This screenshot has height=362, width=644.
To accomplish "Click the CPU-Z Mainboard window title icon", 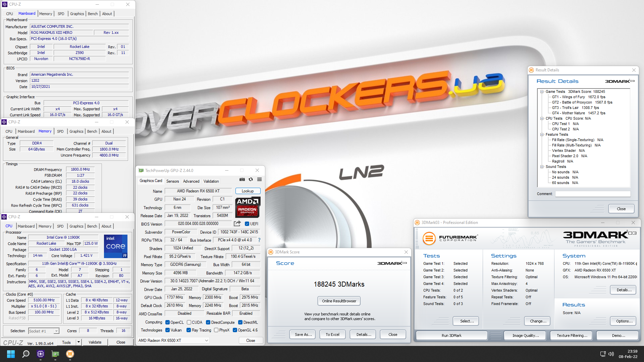I will [5, 4].
